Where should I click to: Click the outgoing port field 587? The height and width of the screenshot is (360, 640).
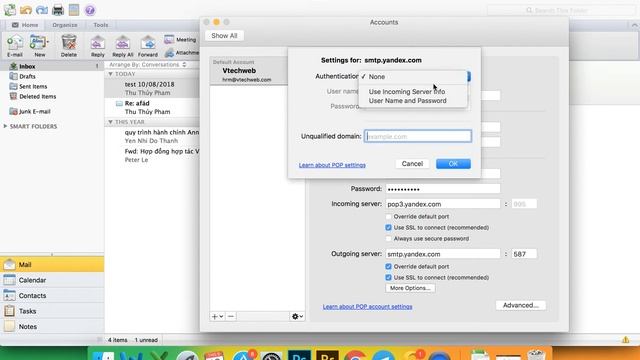pyautogui.click(x=524, y=254)
